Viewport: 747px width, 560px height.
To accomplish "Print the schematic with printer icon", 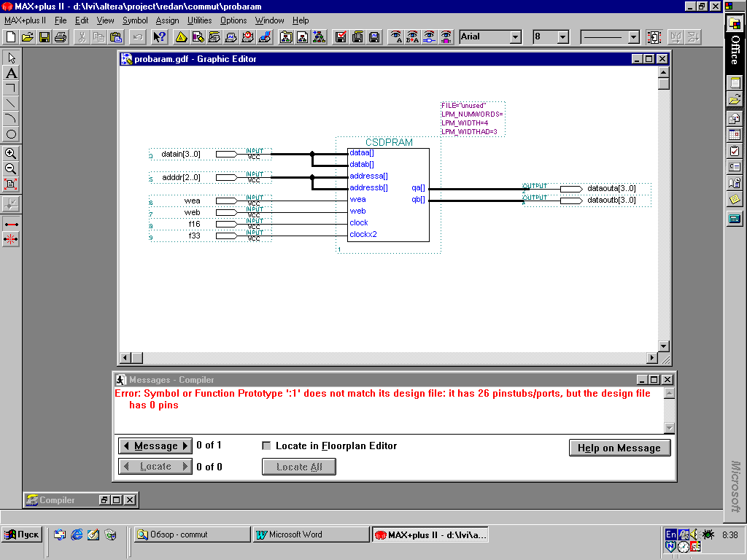I will (61, 37).
